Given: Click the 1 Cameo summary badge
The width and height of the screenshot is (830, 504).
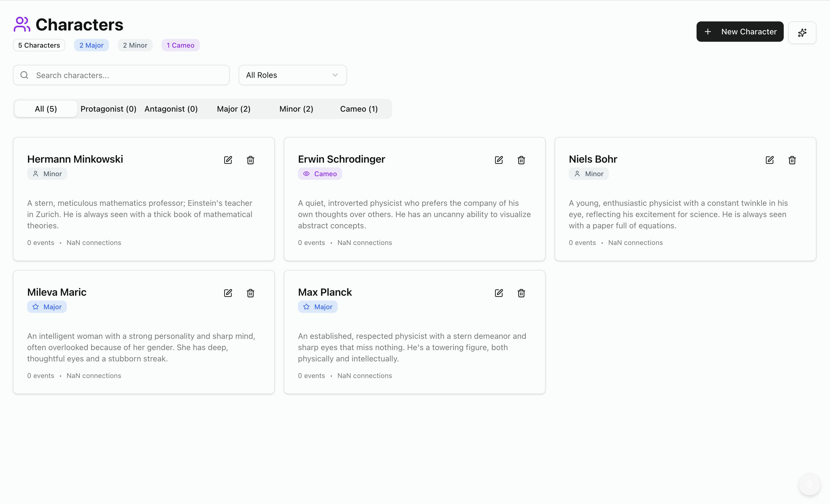Looking at the screenshot, I should (180, 45).
